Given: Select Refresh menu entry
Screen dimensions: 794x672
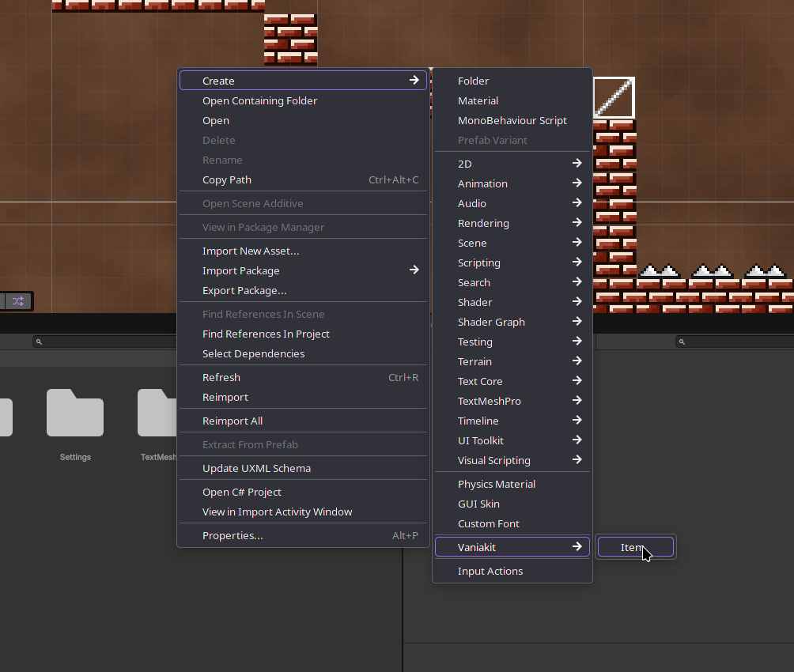Looking at the screenshot, I should [x=304, y=378].
